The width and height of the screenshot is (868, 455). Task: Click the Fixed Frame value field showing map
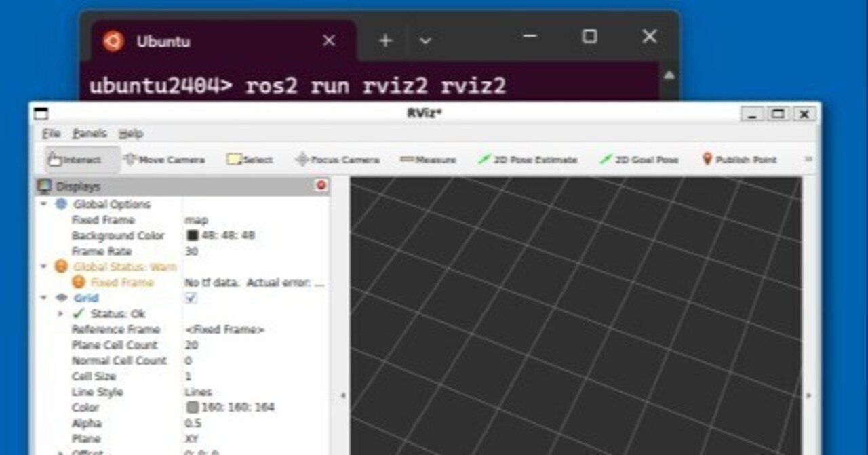click(197, 220)
